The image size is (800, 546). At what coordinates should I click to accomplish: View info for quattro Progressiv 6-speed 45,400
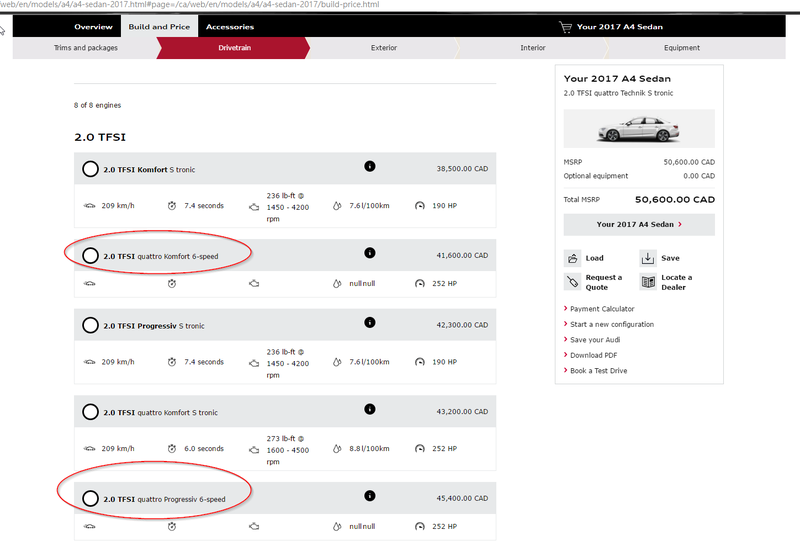tap(370, 496)
